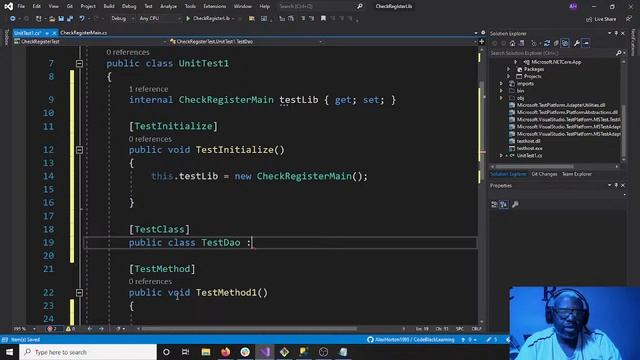Open the zoom level dropdown in editor
The image size is (640, 360).
tap(24, 329)
